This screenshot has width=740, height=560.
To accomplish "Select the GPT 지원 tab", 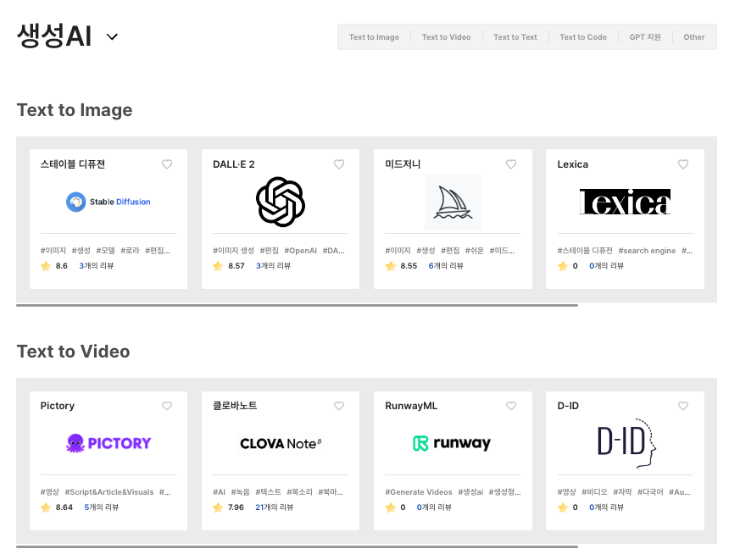I will coord(645,37).
